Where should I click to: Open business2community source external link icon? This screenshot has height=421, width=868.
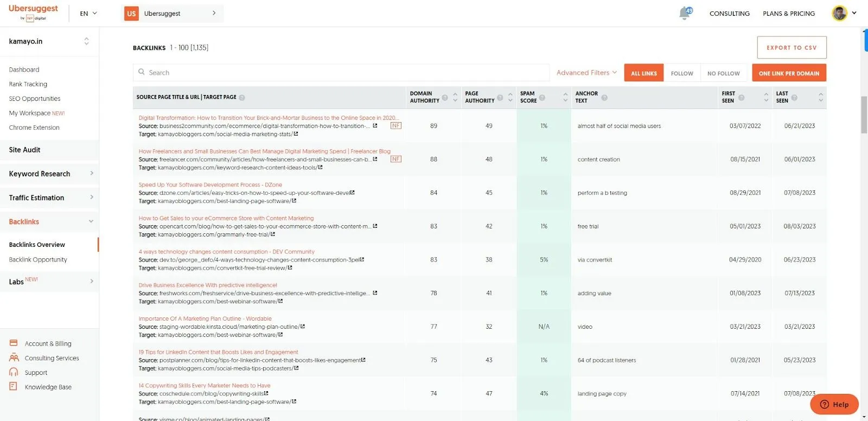(x=375, y=125)
